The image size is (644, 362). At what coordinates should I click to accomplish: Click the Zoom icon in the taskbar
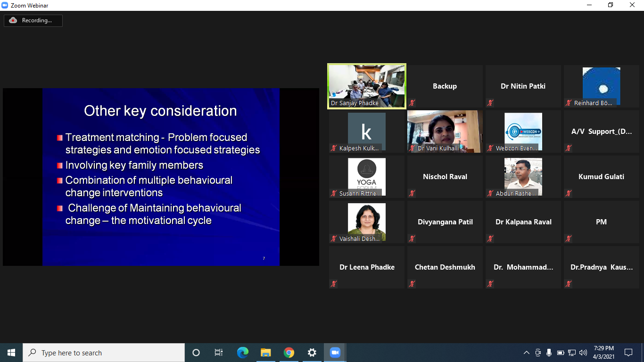tap(335, 353)
